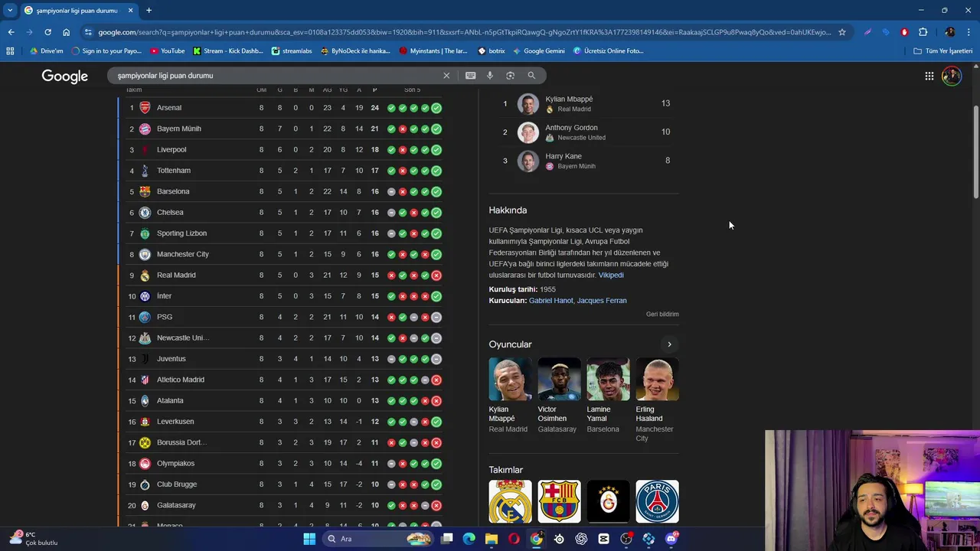Open File Explorer from the taskbar

coord(492,539)
